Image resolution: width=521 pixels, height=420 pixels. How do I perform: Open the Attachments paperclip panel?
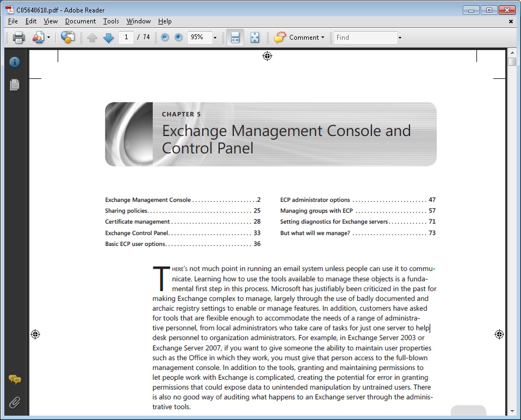tap(15, 403)
